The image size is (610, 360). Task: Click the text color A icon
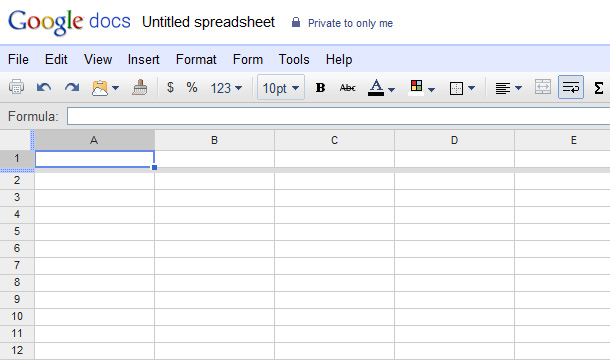376,88
